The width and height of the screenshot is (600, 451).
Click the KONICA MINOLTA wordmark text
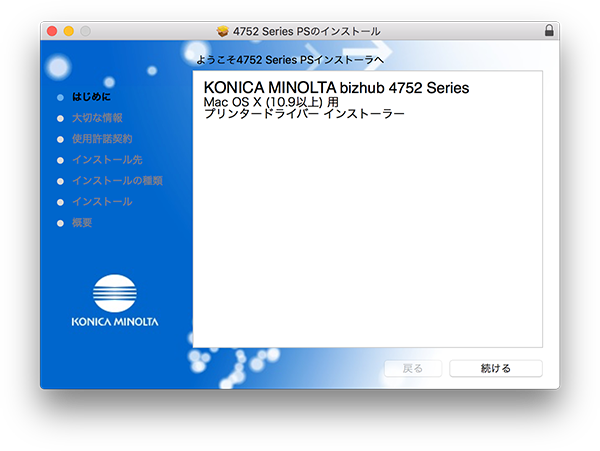[114, 322]
